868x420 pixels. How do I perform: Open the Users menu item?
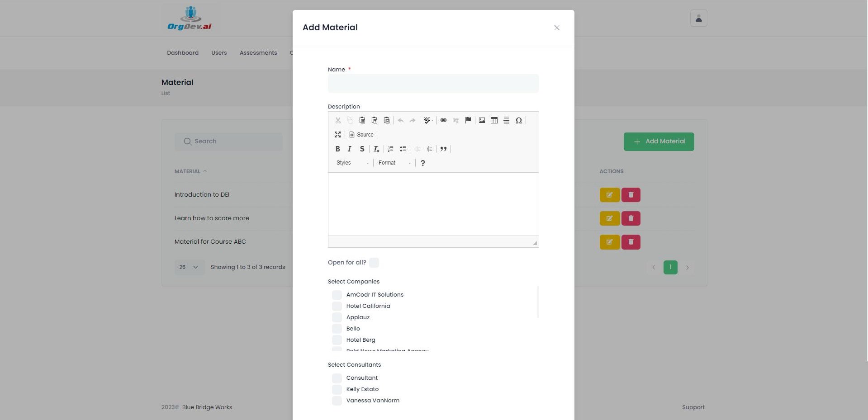[219, 53]
